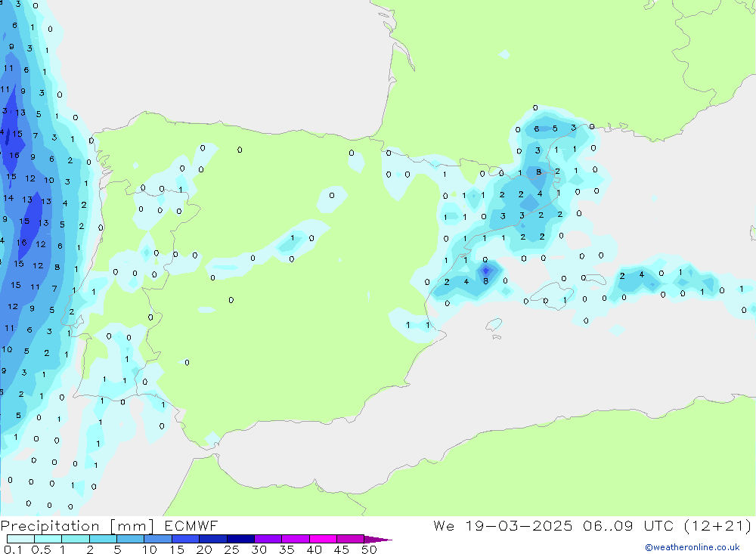Select the 2–5 mm legend color swatch
This screenshot has height=554, width=756.
click(103, 539)
